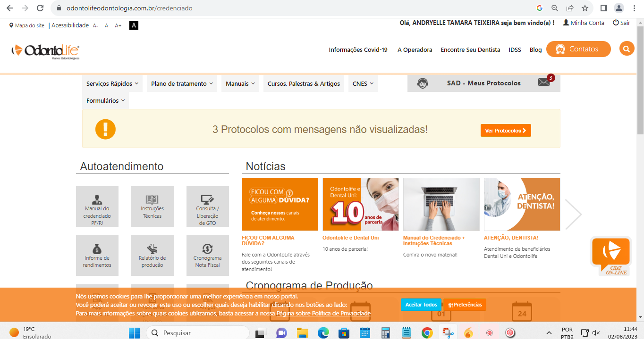Open Windows Start menu

[134, 333]
